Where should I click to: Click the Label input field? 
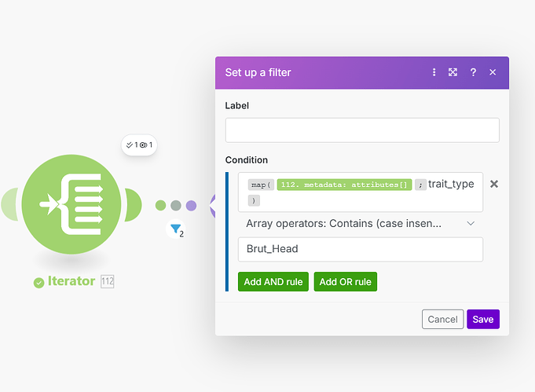tap(362, 130)
